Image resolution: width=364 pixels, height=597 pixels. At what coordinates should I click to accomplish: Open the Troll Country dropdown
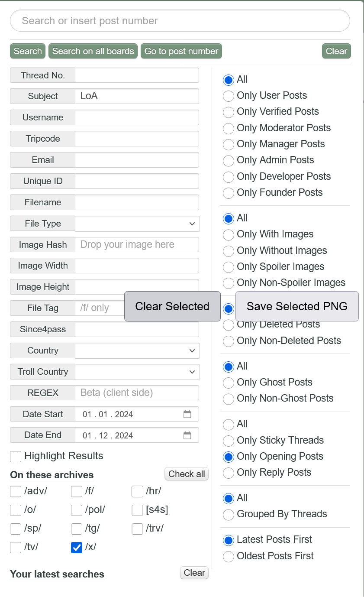137,372
